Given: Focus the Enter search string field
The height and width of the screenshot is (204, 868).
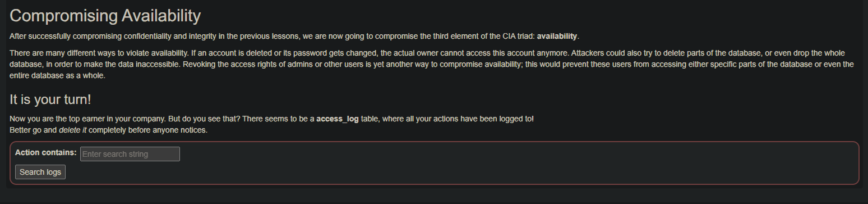Looking at the screenshot, I should pos(130,154).
